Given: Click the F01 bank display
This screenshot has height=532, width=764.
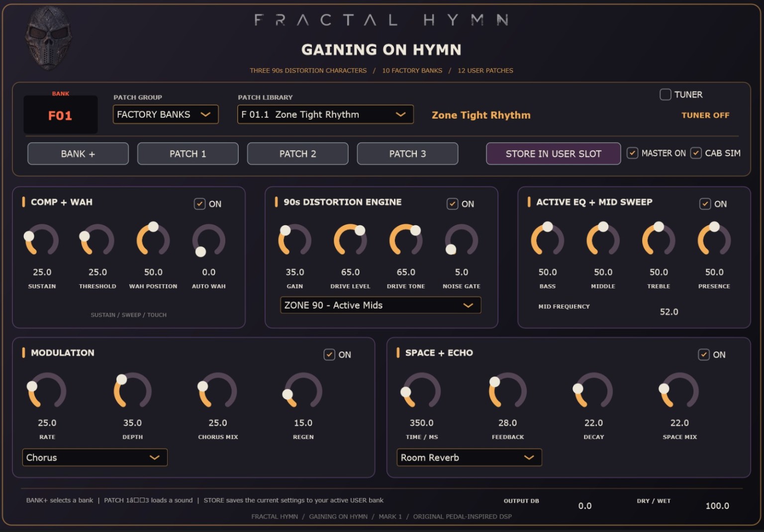Looking at the screenshot, I should [61, 115].
